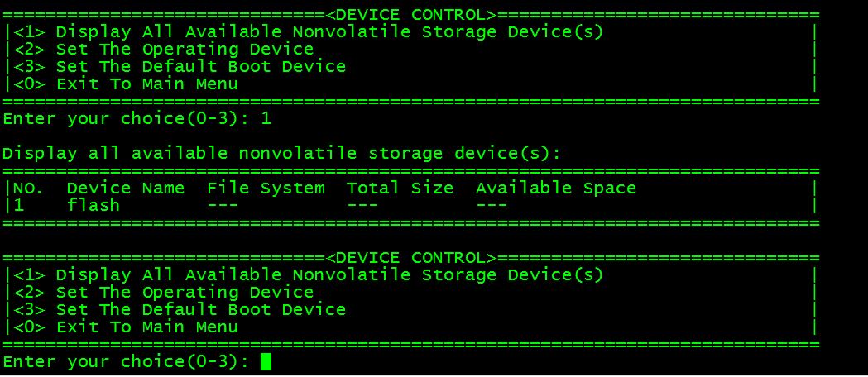
Task: Click bottom menu <3> Set The Default Boot Device
Action: point(180,309)
